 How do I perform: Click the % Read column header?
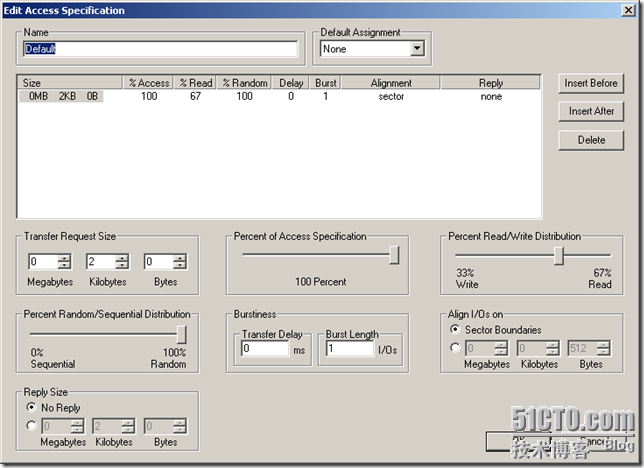pos(196,83)
